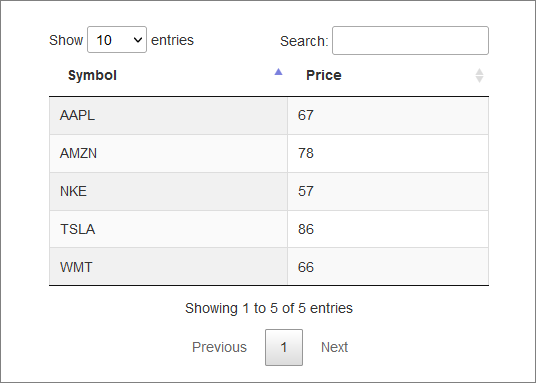Screen dimensions: 536x383
Task: Click the price 57 cell
Action: point(388,192)
